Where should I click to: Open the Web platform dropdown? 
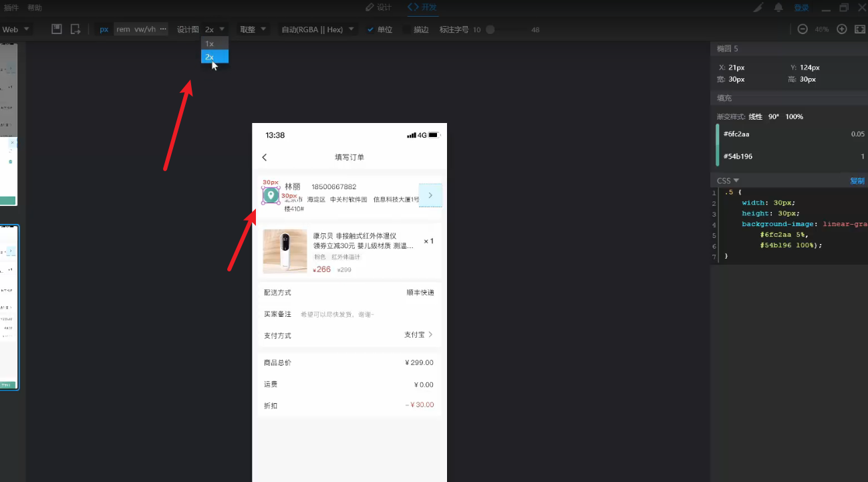pyautogui.click(x=16, y=29)
